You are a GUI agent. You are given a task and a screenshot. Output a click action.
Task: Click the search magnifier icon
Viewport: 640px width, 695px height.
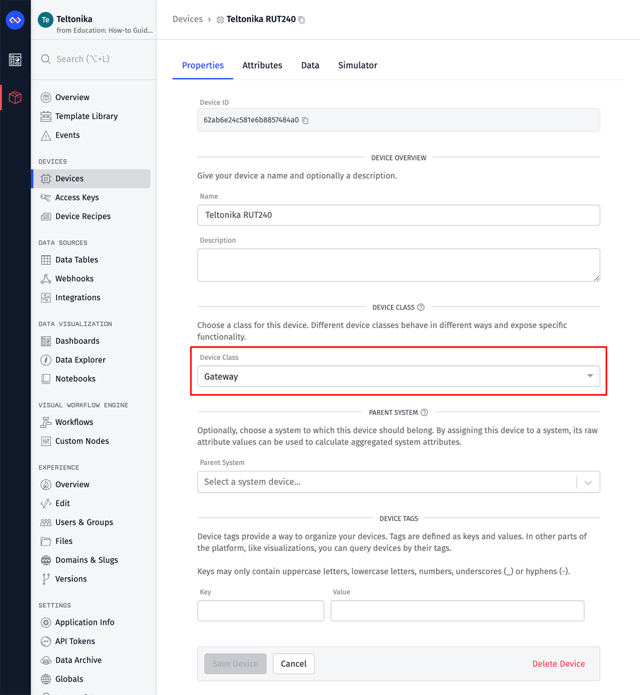coord(46,59)
